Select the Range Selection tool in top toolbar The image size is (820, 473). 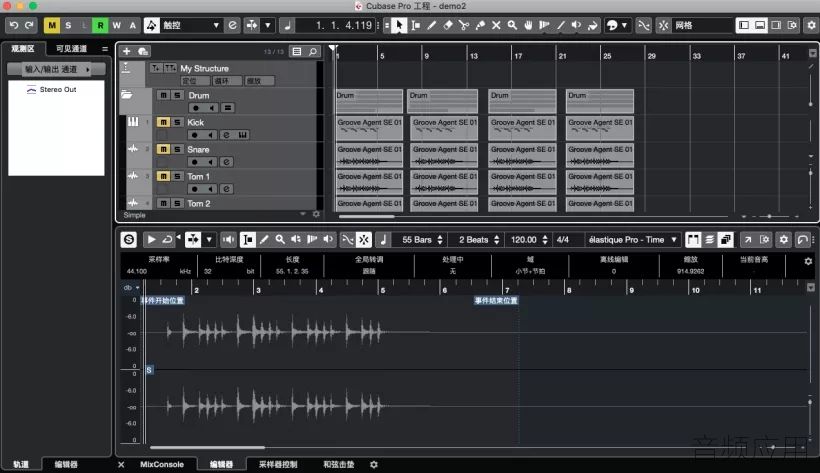point(416,25)
